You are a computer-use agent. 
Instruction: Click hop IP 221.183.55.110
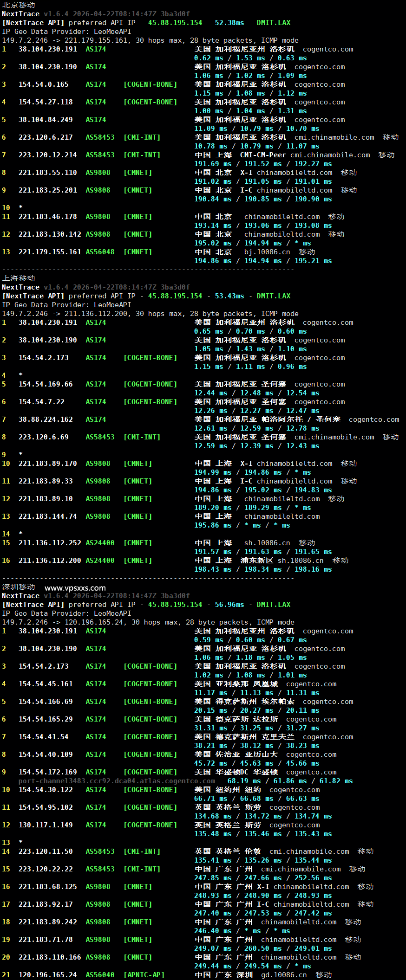pos(48,173)
